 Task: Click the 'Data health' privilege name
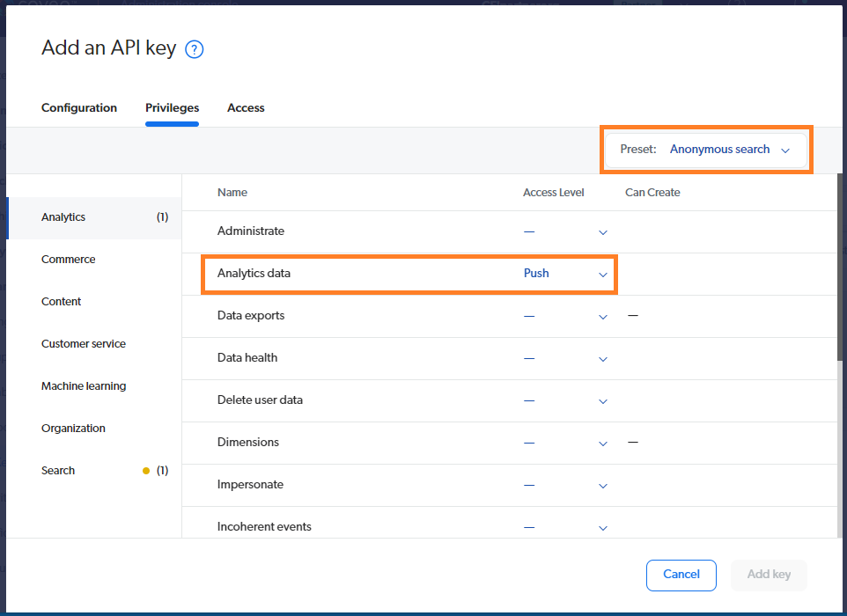tap(247, 357)
